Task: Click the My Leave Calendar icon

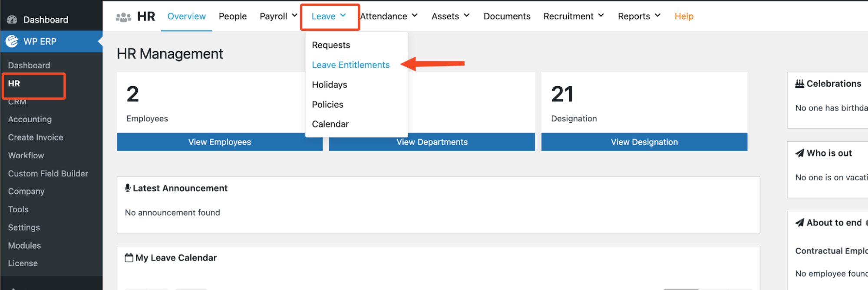Action: pyautogui.click(x=129, y=258)
